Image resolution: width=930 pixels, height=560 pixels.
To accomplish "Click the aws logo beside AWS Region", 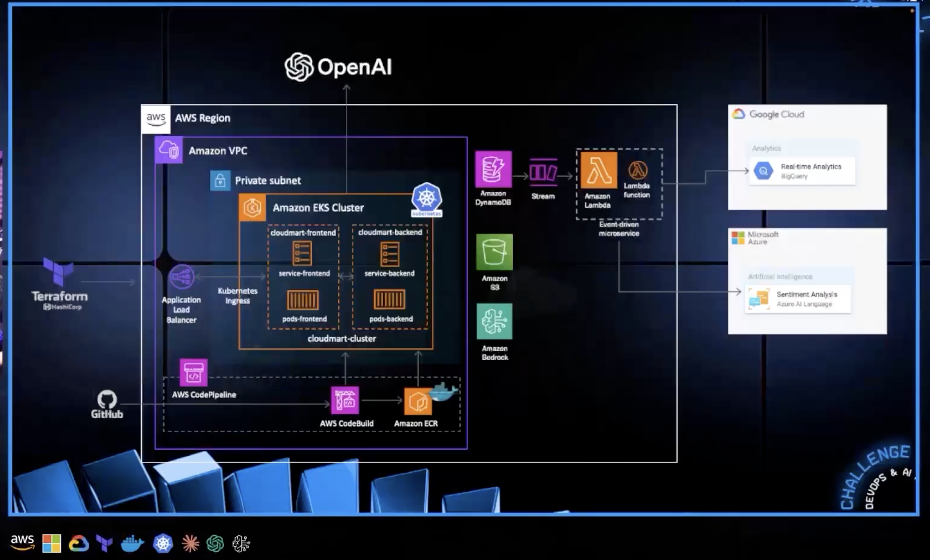I will pos(156,119).
